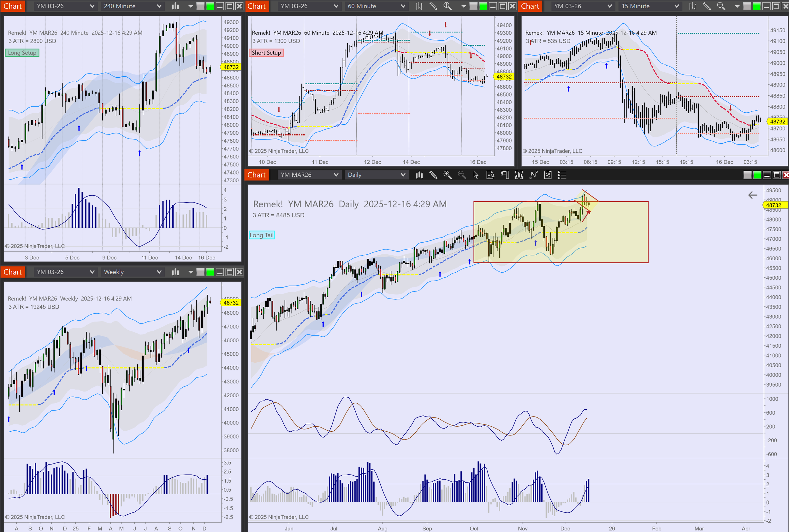Toggle green instrument link on Weekly chart
This screenshot has width=789, height=532.
(210, 272)
